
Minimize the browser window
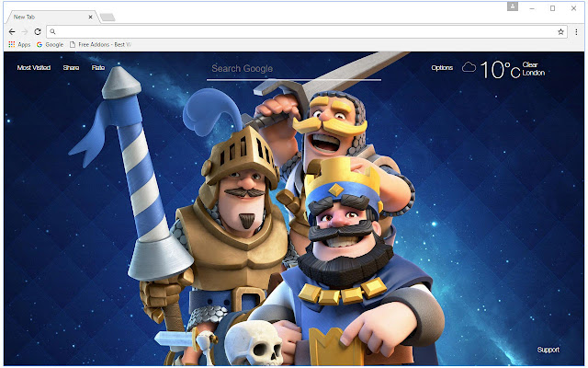tap(532, 8)
